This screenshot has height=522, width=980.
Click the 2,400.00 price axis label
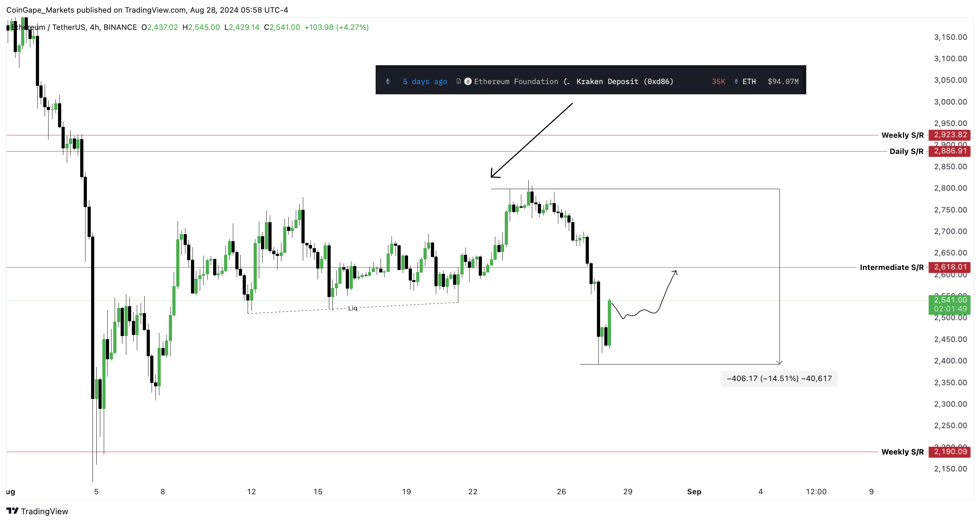(950, 360)
